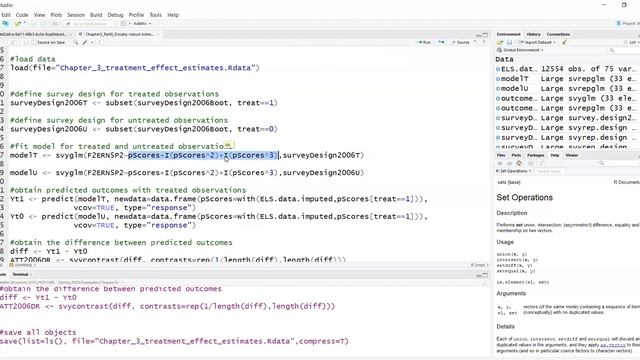640x360 pixels.
Task: Click the maximize console pane icon
Action: pos(485,275)
